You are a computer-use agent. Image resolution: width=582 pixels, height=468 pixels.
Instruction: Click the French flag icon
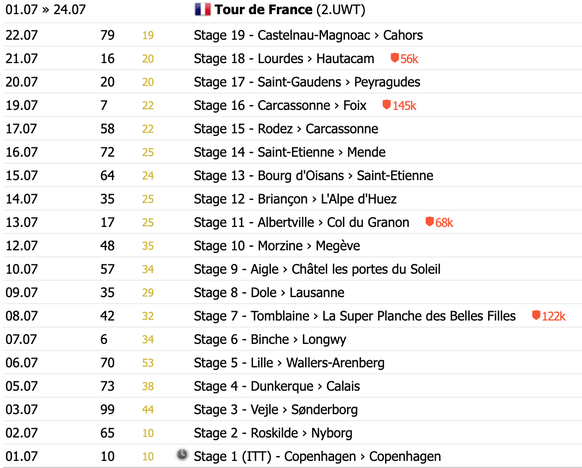pos(203,9)
